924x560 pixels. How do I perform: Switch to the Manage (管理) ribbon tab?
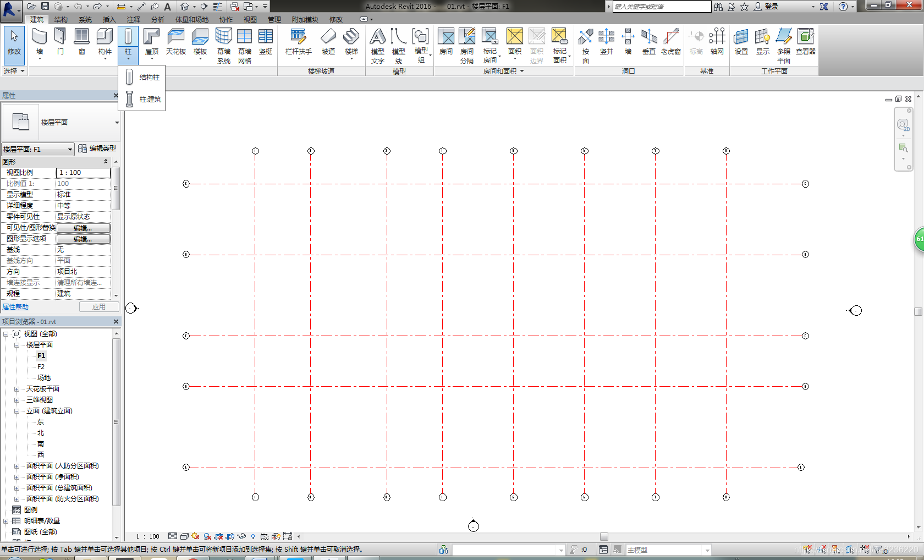tap(274, 19)
